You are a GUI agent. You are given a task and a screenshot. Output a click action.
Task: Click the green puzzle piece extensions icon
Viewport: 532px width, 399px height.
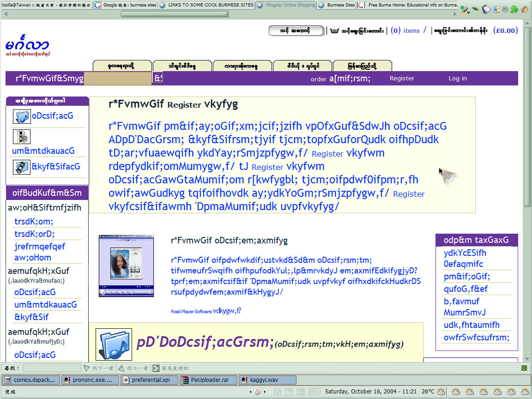pyautogui.click(x=514, y=9)
